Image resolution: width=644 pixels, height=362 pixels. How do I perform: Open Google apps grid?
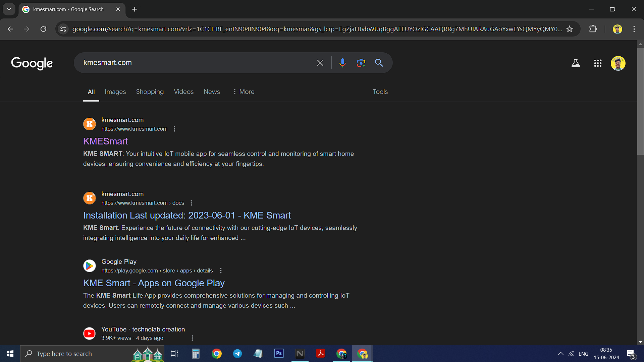tap(598, 63)
